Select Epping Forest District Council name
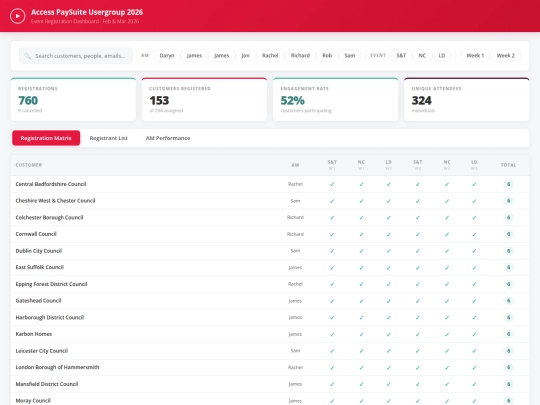Image resolution: width=540 pixels, height=405 pixels. [51, 284]
